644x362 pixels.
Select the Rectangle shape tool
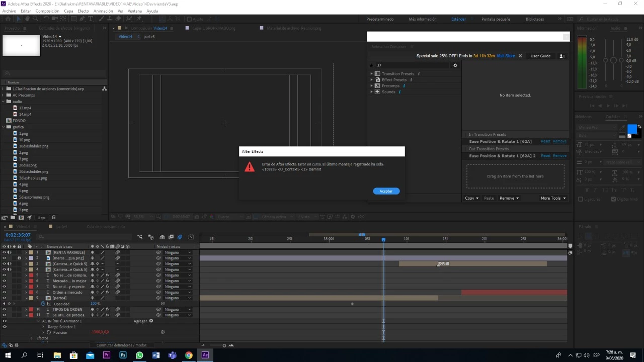(x=73, y=19)
